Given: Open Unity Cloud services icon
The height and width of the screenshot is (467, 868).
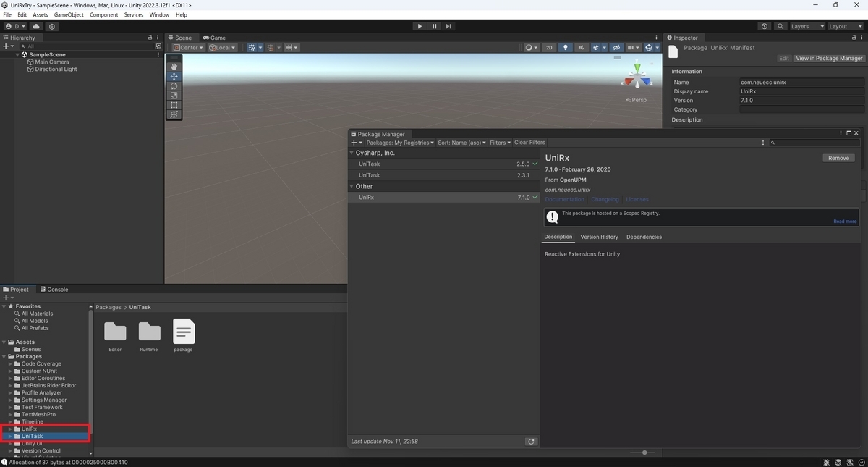Looking at the screenshot, I should pos(36,26).
